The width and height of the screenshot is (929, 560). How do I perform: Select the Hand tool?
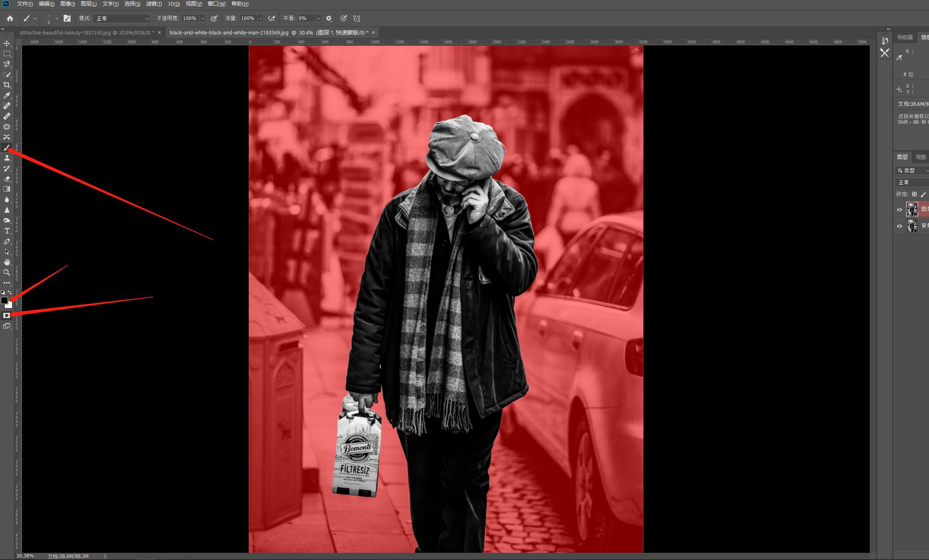[x=7, y=262]
